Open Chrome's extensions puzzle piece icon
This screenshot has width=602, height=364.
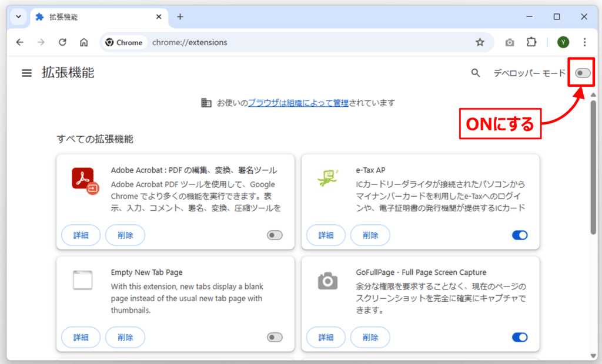tap(531, 42)
